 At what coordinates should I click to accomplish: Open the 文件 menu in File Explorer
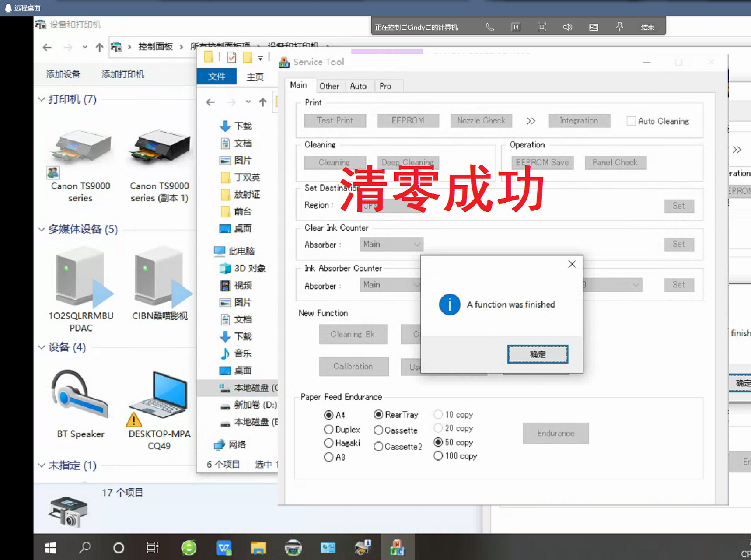pos(217,76)
